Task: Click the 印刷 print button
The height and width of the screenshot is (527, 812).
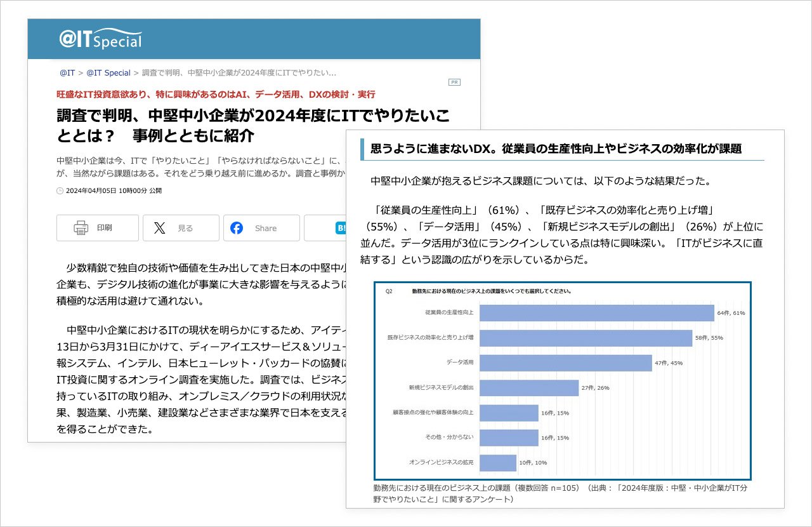Action: 98,228
